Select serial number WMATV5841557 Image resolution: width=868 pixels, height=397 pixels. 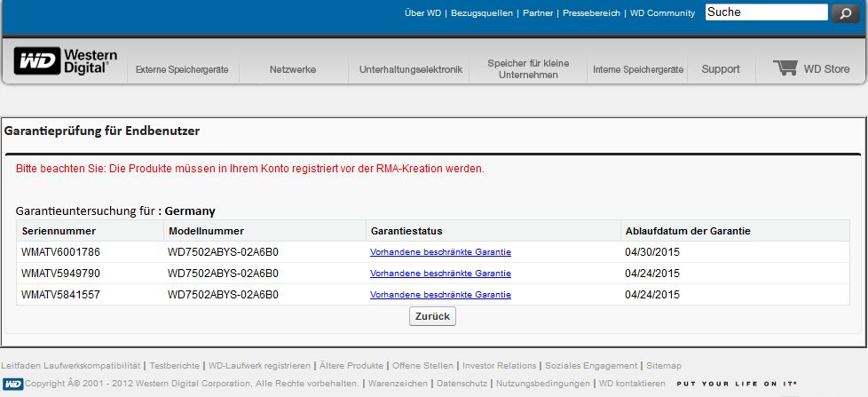(x=60, y=295)
